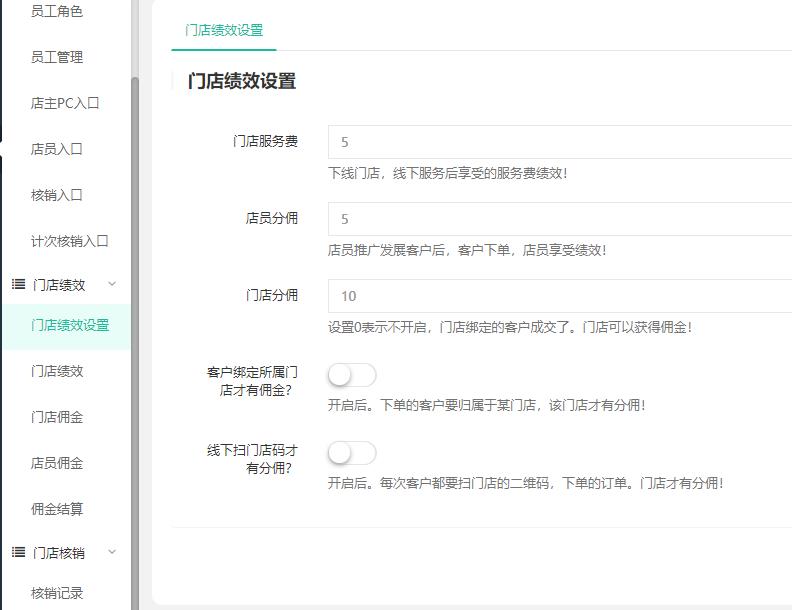This screenshot has height=610, width=792.
Task: Toggle 客户绑定所属门店才有佣金 switch
Action: pyautogui.click(x=352, y=375)
